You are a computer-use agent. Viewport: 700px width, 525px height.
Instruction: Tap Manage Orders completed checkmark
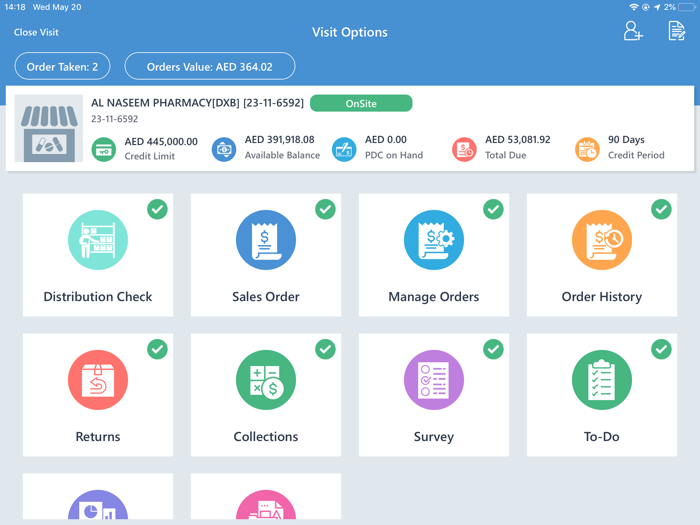coord(493,209)
